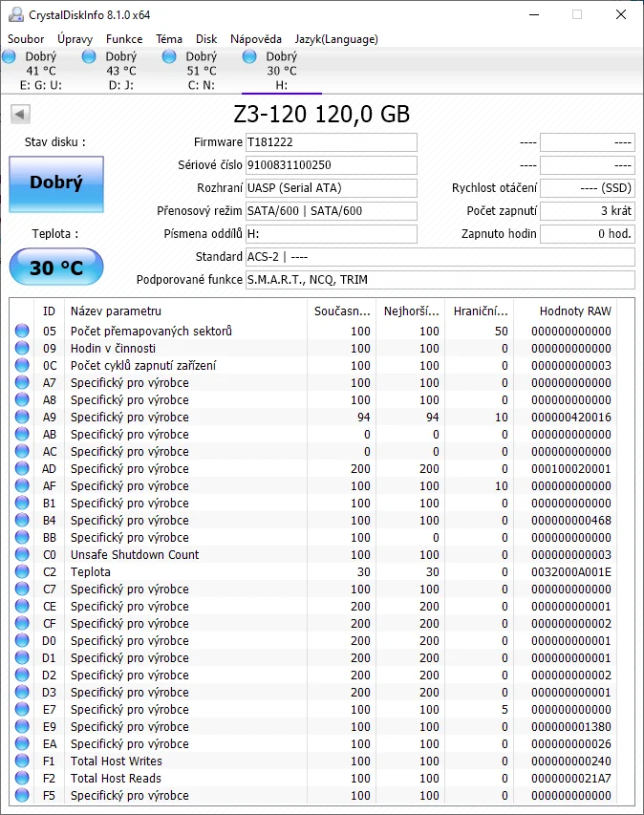Click the blue status orb in row CE
Viewport: 644px width, 815px height.
[x=22, y=606]
